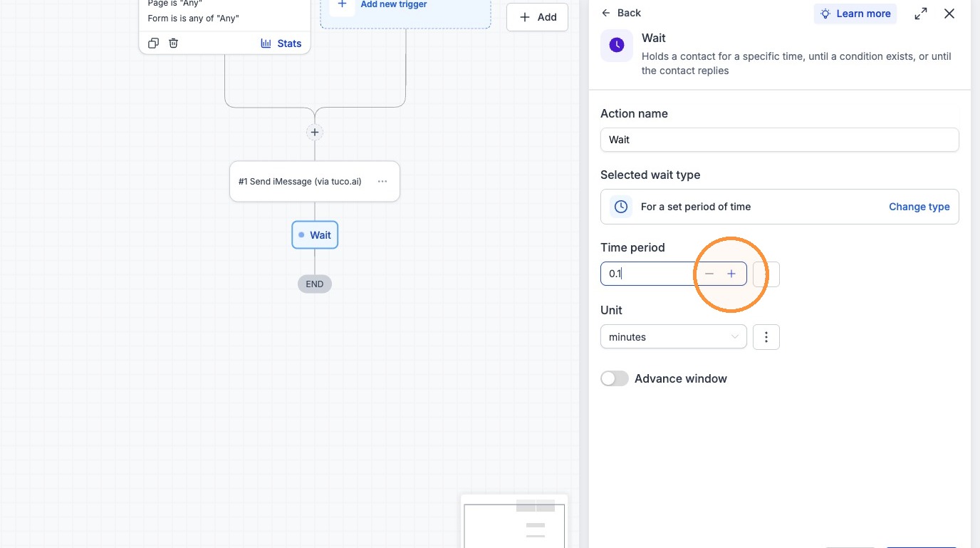Select the Wait node on the canvas
The width and height of the screenshot is (980, 548).
[315, 235]
